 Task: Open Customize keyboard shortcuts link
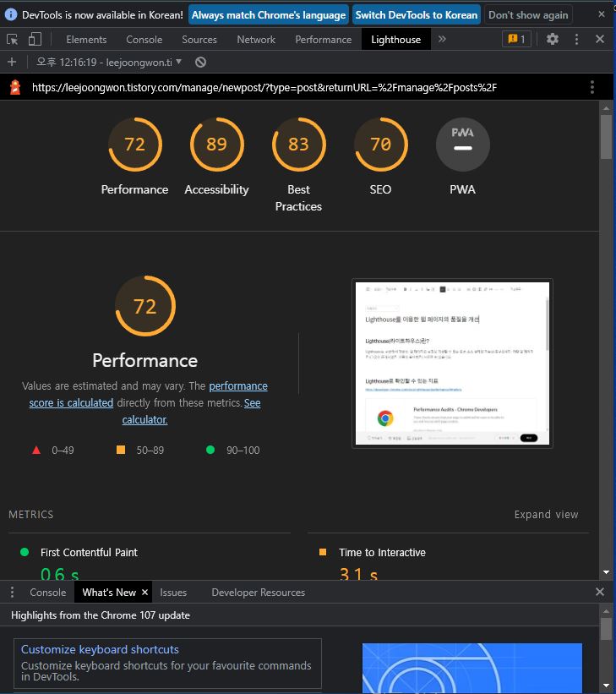tap(100, 649)
